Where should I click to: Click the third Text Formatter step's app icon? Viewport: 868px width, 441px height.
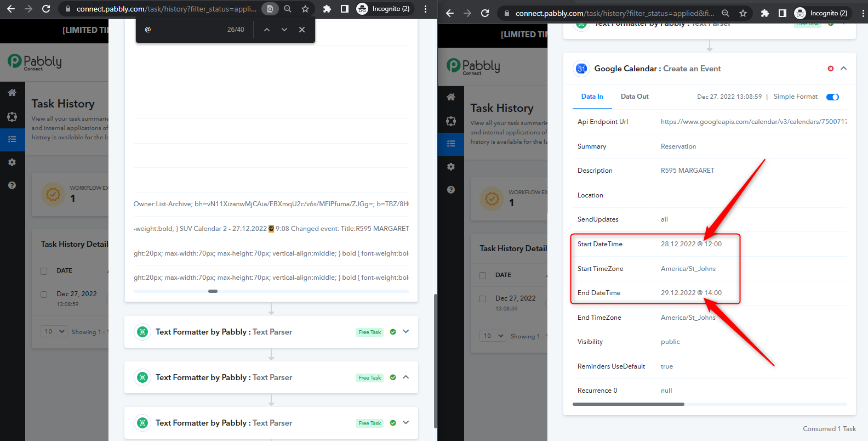click(142, 423)
